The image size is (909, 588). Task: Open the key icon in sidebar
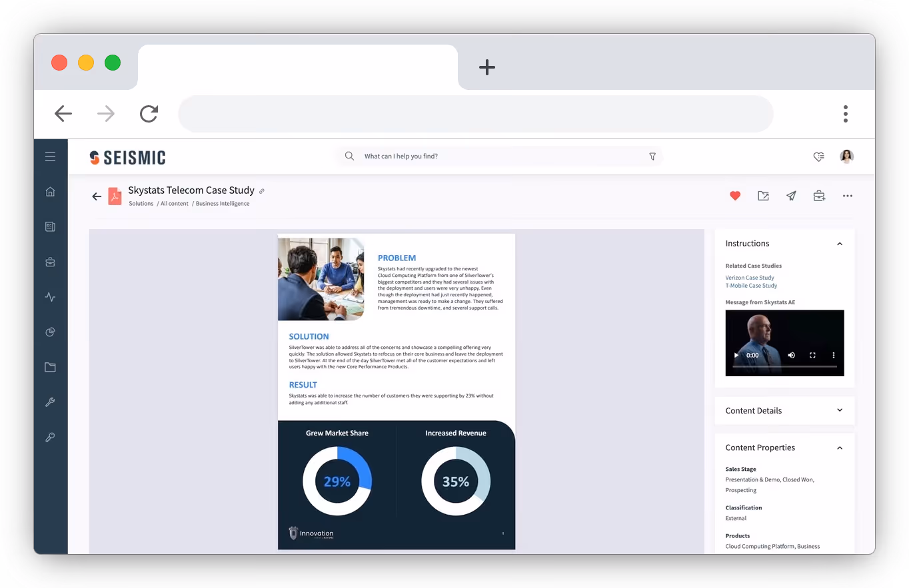tap(50, 438)
